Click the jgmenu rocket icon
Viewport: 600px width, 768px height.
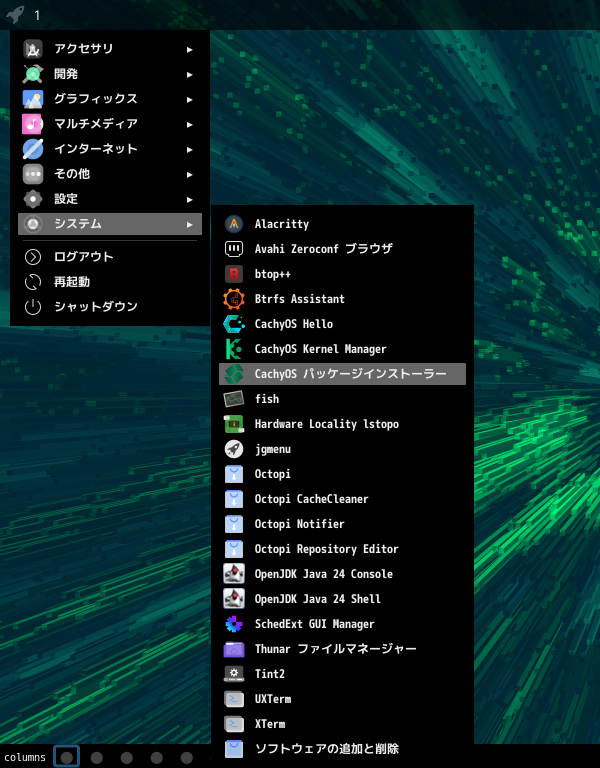[x=234, y=449]
